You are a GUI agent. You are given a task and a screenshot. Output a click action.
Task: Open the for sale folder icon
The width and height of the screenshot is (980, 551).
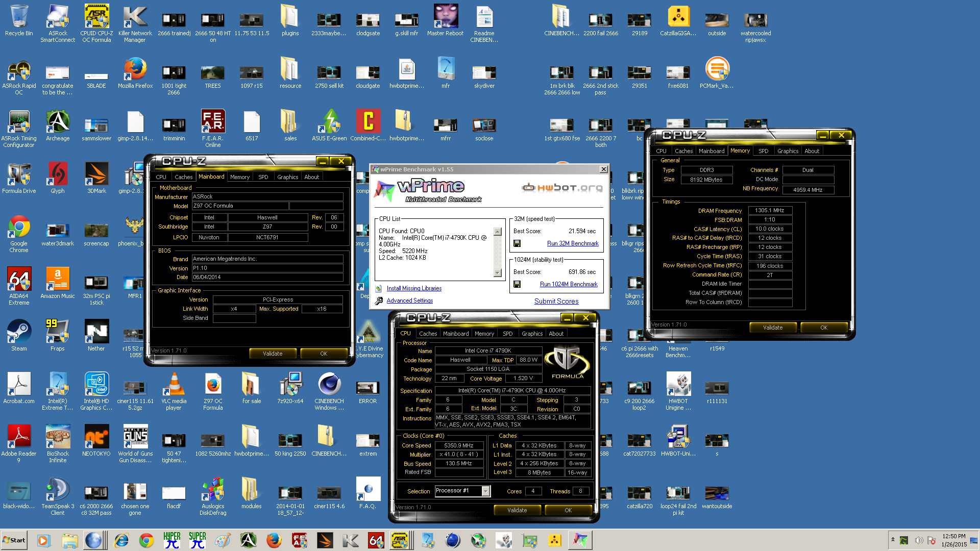pyautogui.click(x=252, y=388)
